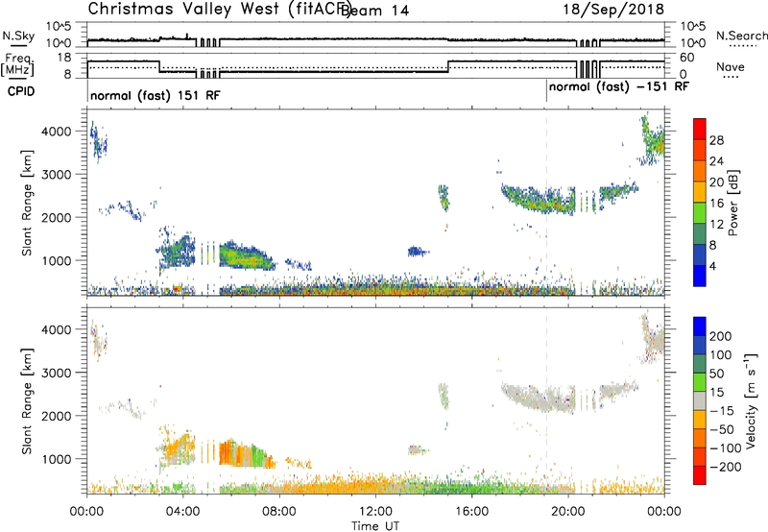This screenshot has height=532, width=768.
Task: Pick the gray segment of velocity colorbar
Action: pyautogui.click(x=700, y=401)
